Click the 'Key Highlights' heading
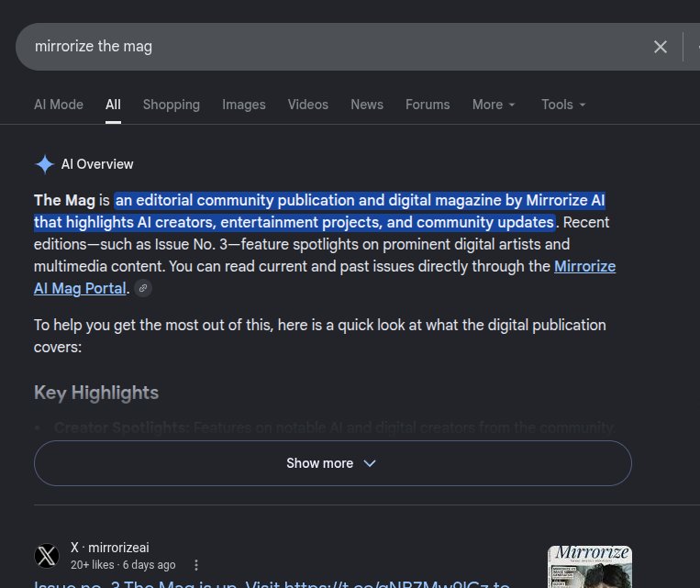700x588 pixels. pos(96,393)
